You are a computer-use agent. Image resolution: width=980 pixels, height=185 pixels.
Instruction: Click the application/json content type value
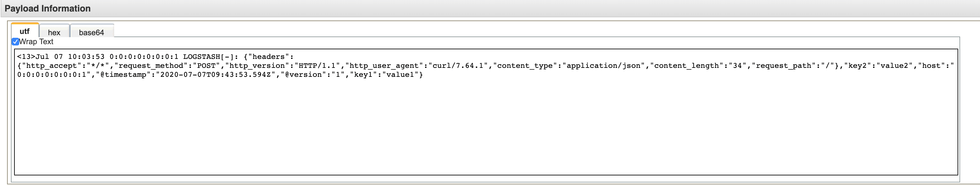click(604, 66)
